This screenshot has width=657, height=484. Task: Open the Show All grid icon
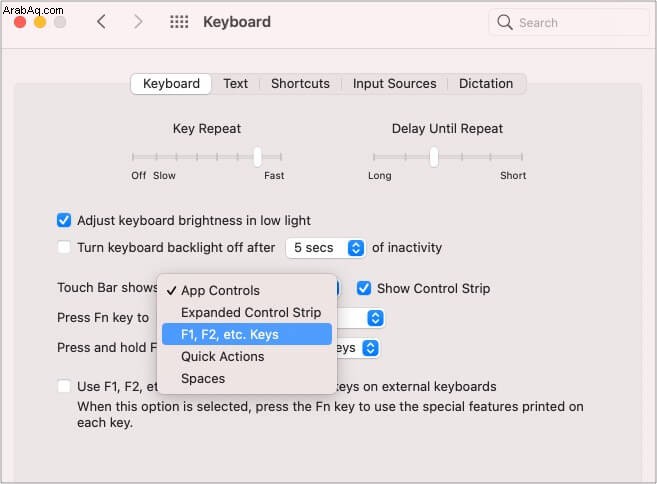pyautogui.click(x=179, y=22)
